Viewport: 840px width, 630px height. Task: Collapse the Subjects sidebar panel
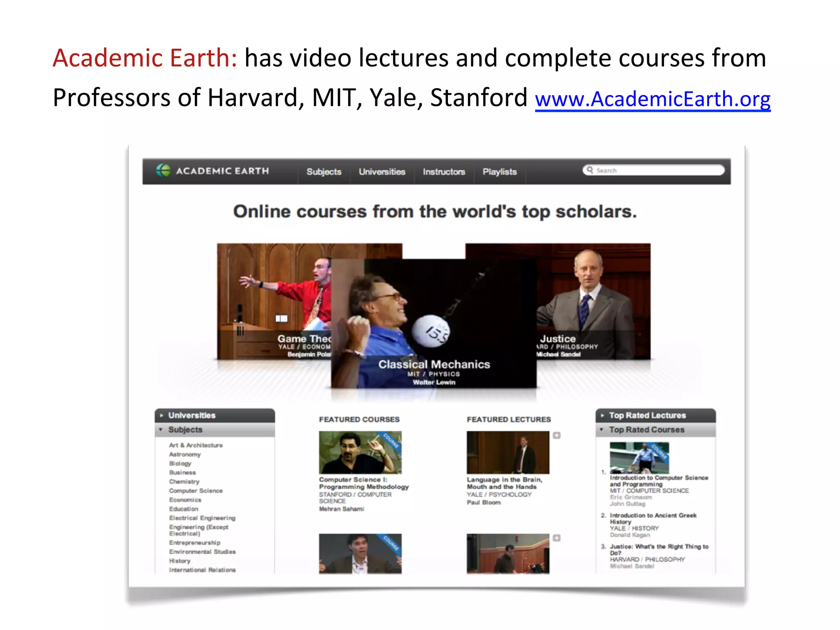coord(215,430)
